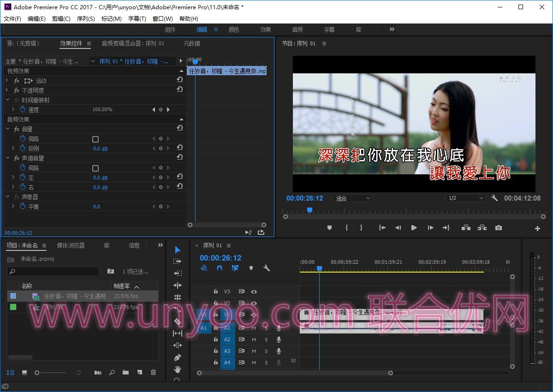Click the Project panel search field
Viewport: 553px width, 392px height.
(x=53, y=272)
